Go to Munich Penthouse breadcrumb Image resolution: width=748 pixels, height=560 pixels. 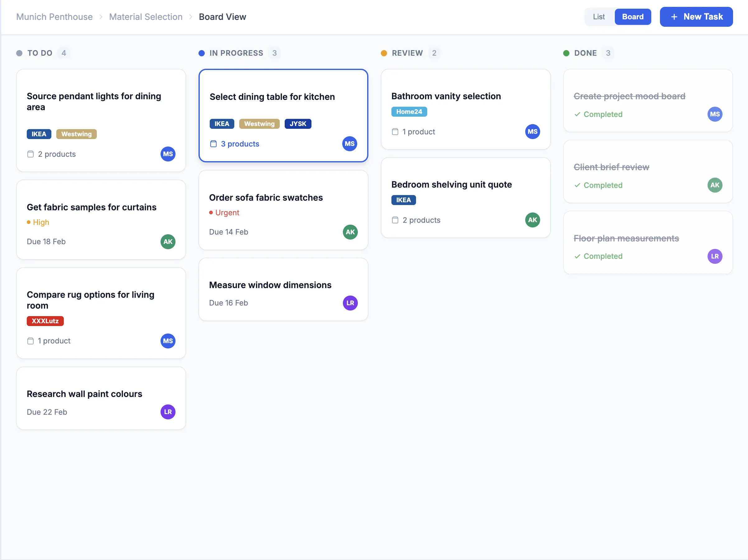click(x=54, y=17)
